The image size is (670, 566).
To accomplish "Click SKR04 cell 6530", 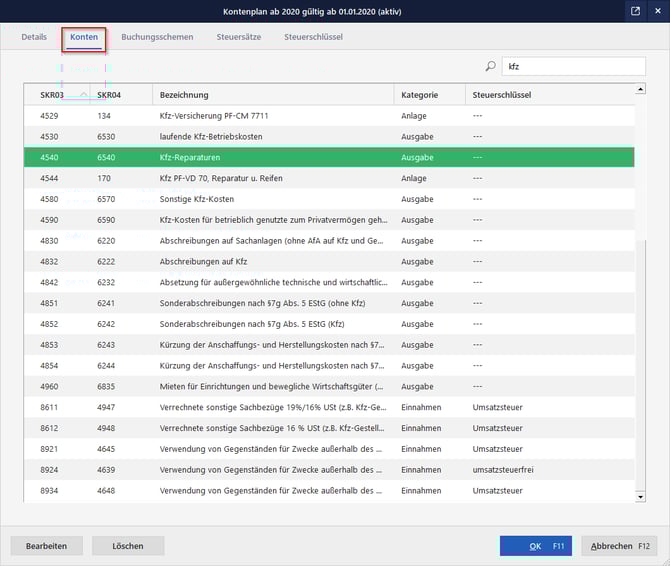I will pyautogui.click(x=106, y=137).
